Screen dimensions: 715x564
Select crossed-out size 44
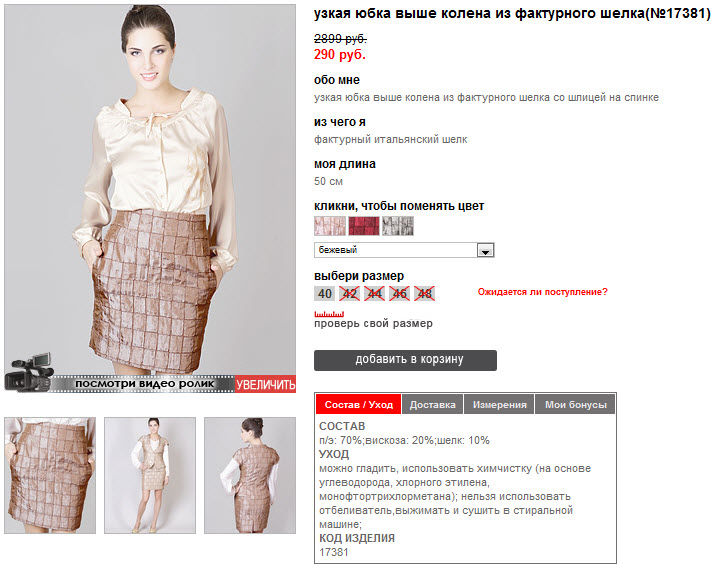[x=374, y=294]
